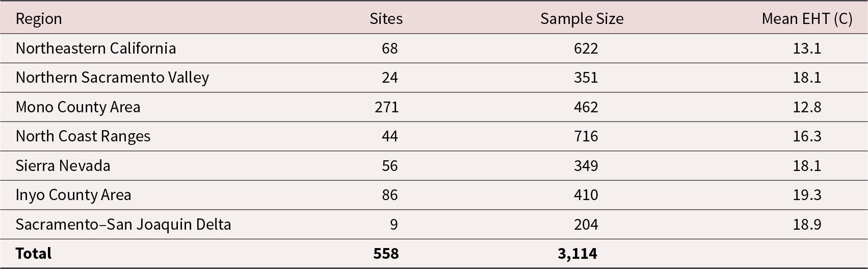Click the total sites value 558
This screenshot has width=868, height=269.
(386, 254)
